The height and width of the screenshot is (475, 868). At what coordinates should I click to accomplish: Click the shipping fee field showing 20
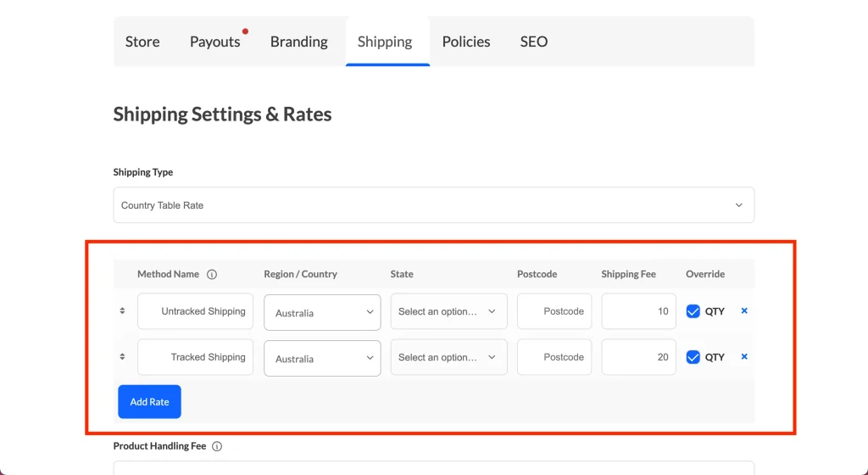coord(639,357)
